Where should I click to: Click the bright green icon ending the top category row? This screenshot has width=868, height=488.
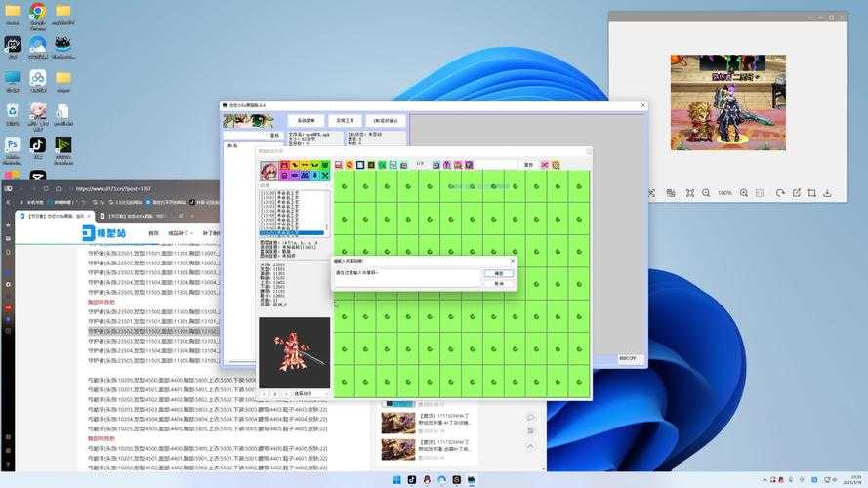[325, 165]
